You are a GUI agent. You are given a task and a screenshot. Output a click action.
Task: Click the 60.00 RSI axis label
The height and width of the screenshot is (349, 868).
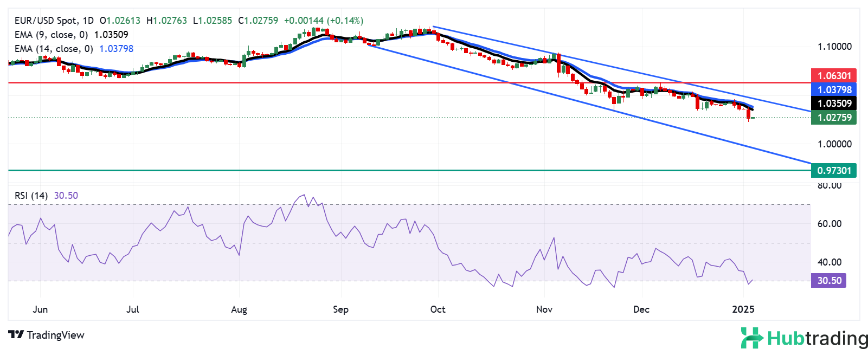pyautogui.click(x=829, y=224)
